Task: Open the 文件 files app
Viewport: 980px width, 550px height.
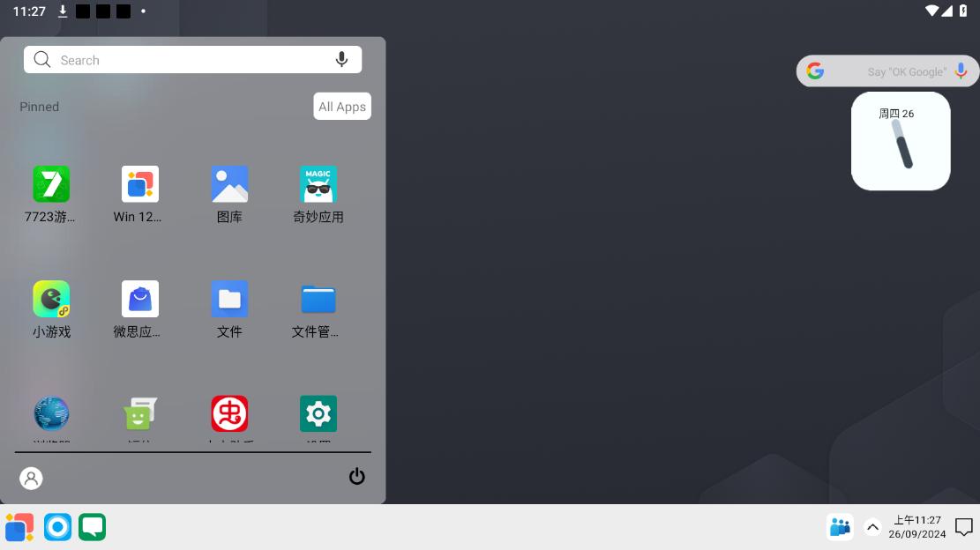Action: (229, 300)
